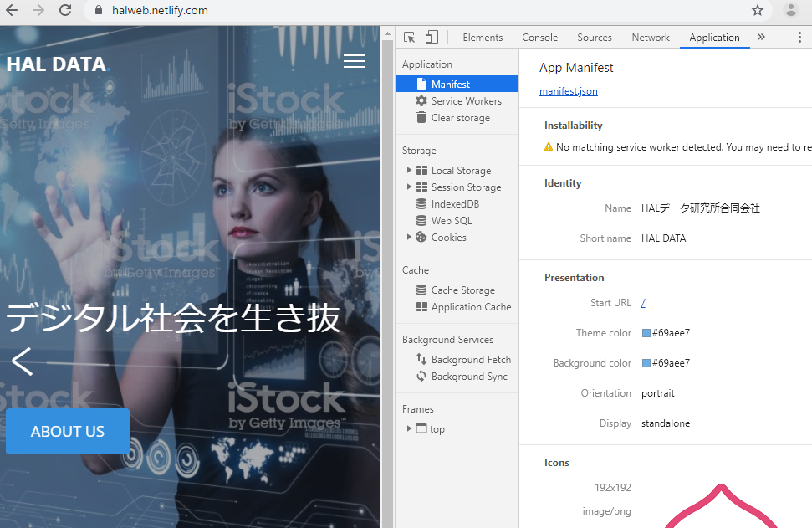Click the top frame window icon
812x528 pixels.
[421, 428]
